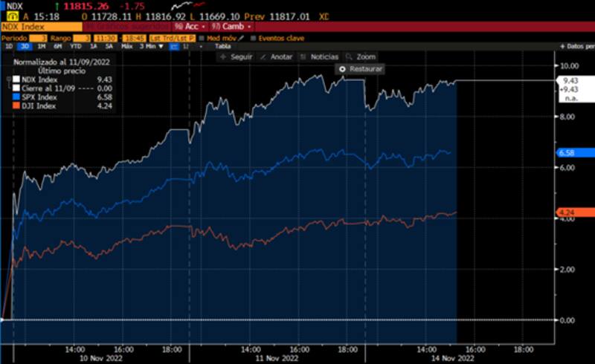Select the Anotar pencil tool
Image resolution: width=595 pixels, height=364 pixels.
tap(277, 56)
